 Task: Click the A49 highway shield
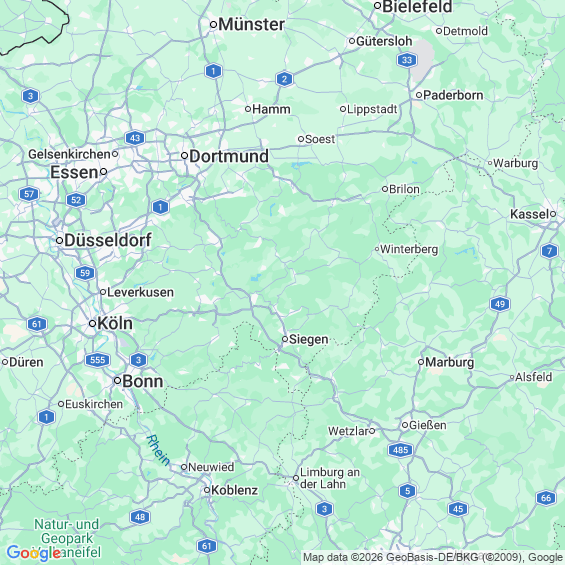[x=500, y=304]
